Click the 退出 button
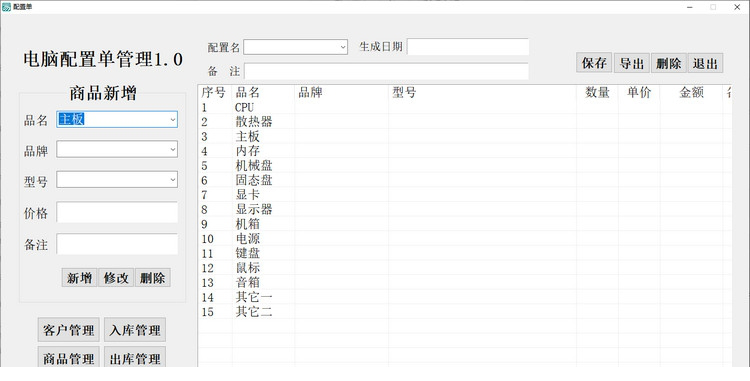Image resolution: width=750 pixels, height=381 pixels. pyautogui.click(x=706, y=63)
